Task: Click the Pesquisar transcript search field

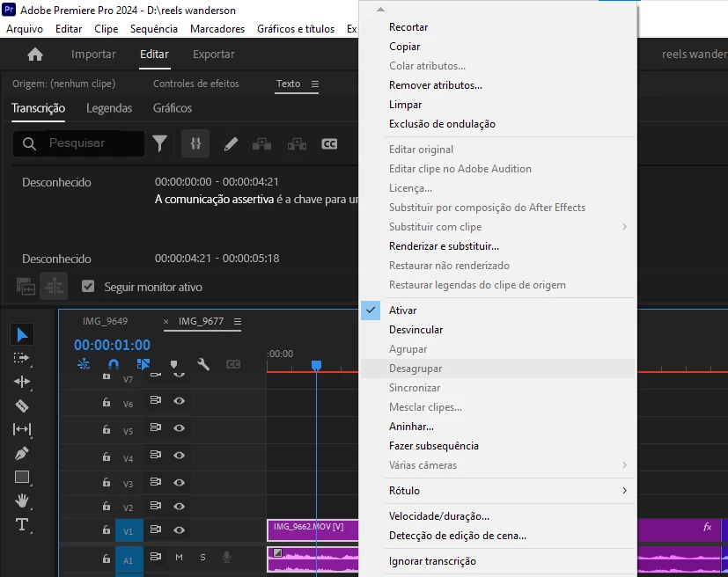Action: (x=78, y=143)
